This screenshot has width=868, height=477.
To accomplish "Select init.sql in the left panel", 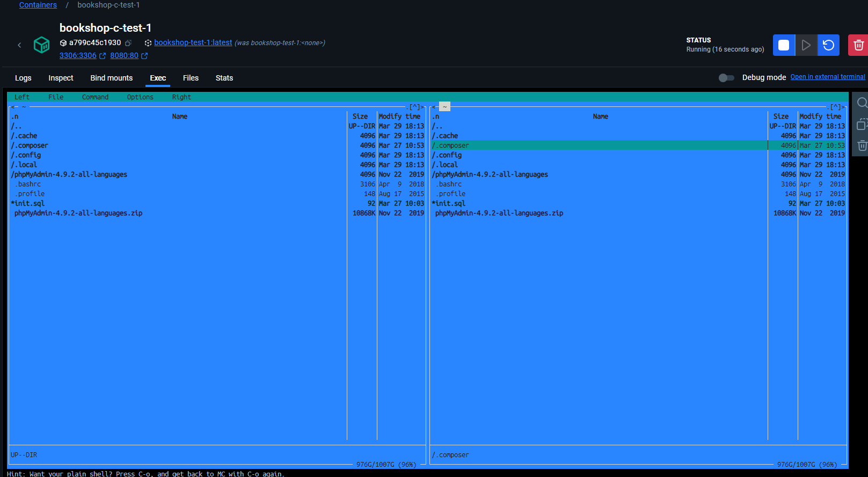I will 30,204.
